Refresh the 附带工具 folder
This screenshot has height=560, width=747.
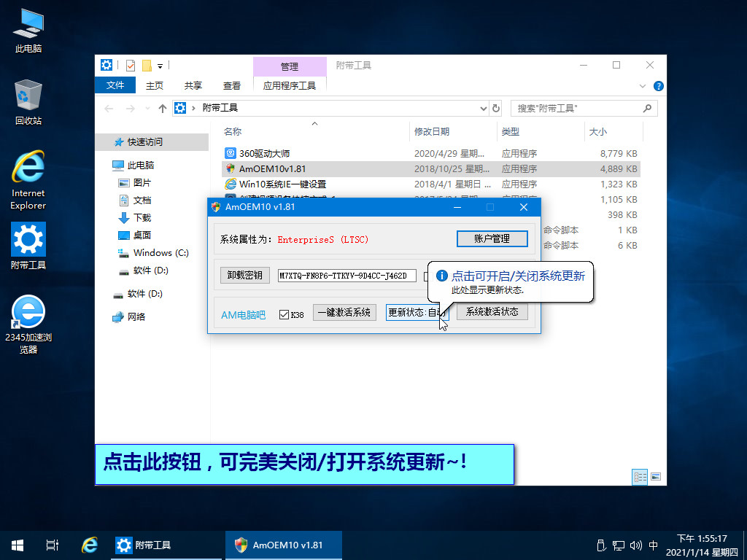coord(496,108)
